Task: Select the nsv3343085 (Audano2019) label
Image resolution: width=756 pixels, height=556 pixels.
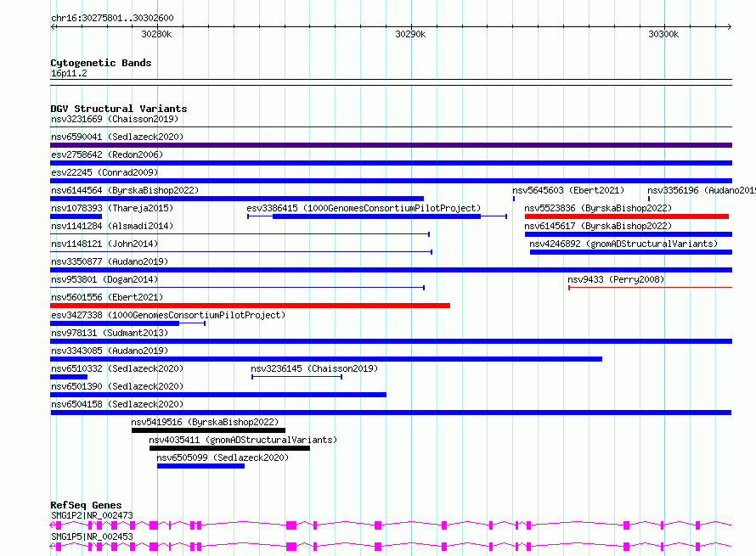Action: pos(110,351)
